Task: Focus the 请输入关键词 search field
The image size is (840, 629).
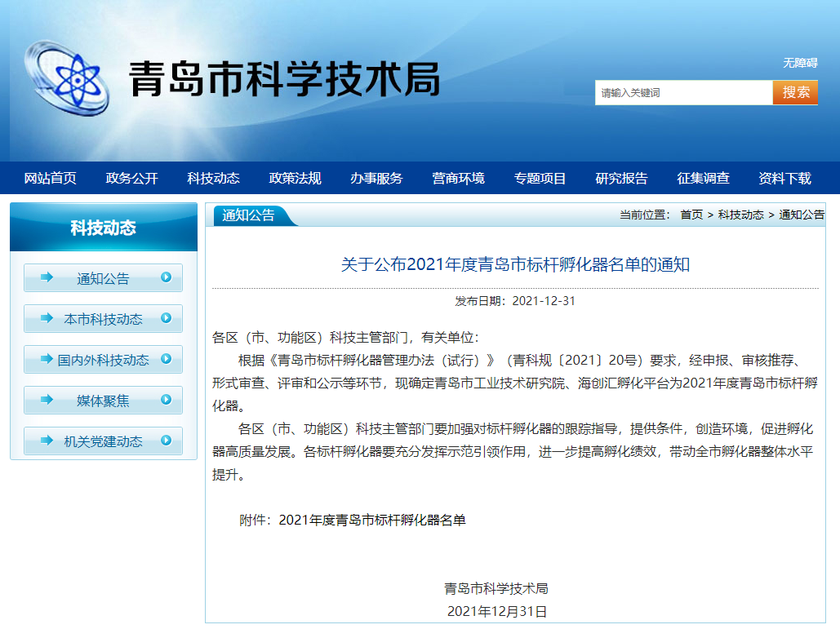Action: [683, 93]
